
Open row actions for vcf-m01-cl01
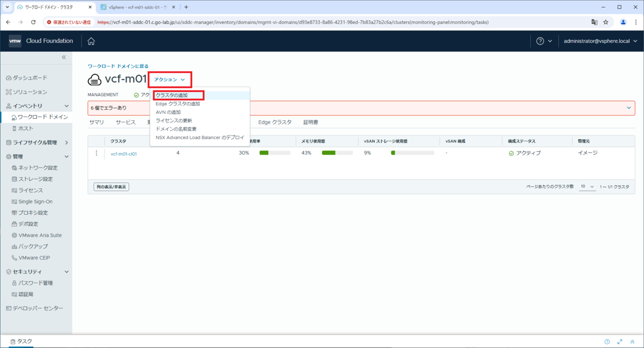97,153
